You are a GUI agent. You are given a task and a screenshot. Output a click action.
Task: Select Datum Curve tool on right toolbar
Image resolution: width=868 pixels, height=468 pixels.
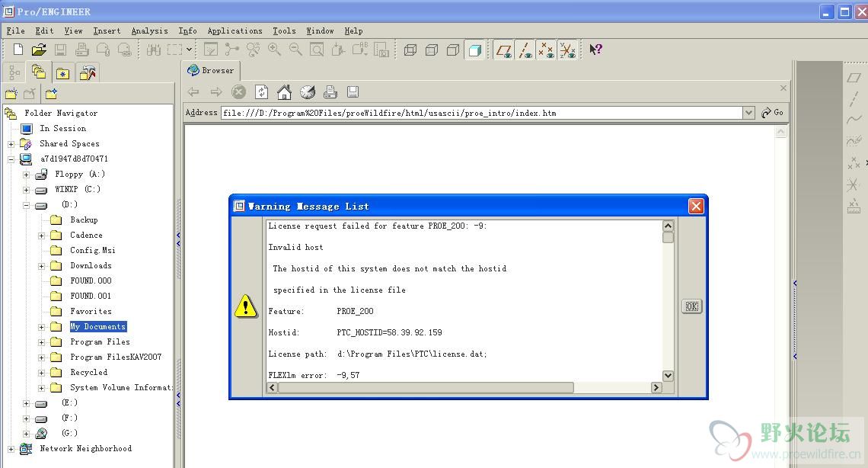(854, 119)
